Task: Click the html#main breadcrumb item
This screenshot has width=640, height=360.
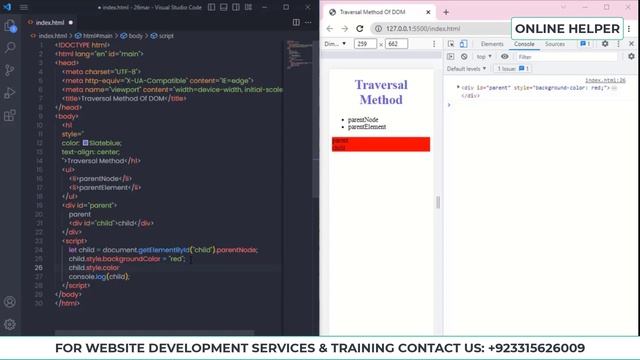Action: coord(93,36)
